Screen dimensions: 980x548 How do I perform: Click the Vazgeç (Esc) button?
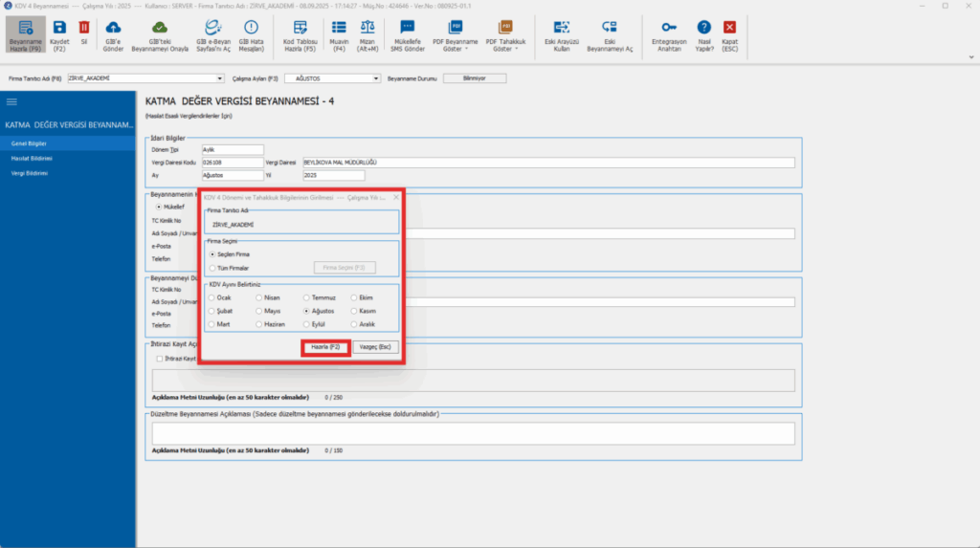coord(375,347)
